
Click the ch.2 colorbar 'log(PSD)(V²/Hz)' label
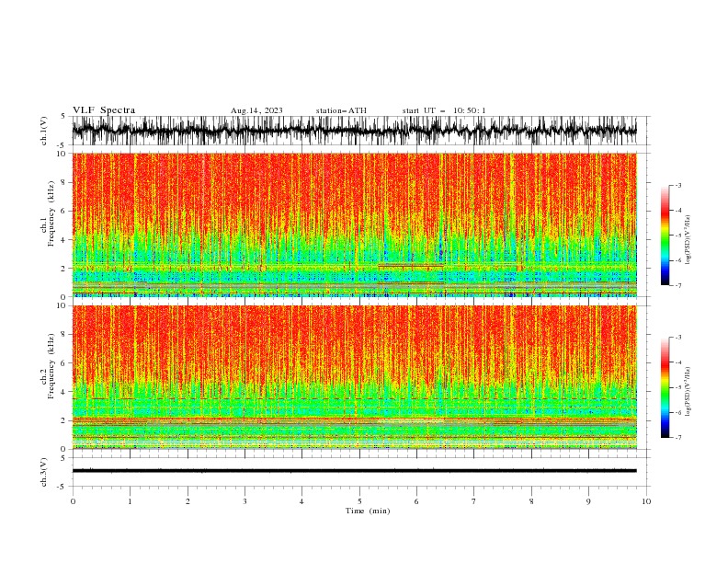coord(688,392)
